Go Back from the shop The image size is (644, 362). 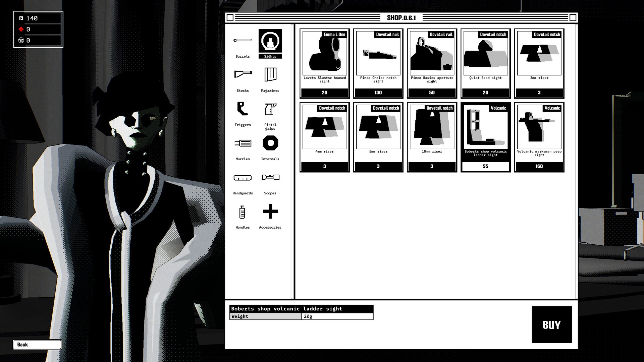tap(37, 345)
